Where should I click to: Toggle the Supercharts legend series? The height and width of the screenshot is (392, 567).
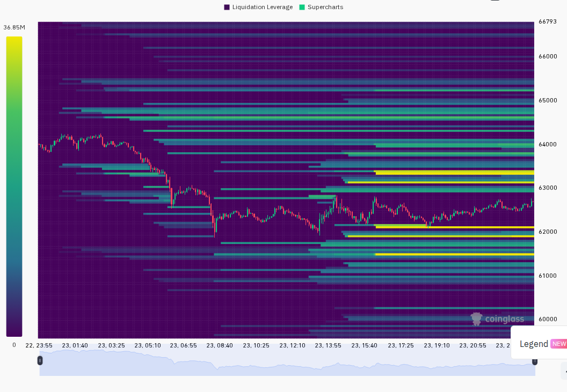tap(321, 7)
